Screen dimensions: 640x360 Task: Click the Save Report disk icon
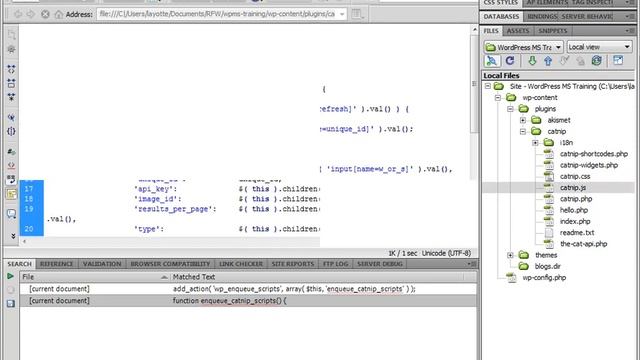pyautogui.click(x=11, y=303)
